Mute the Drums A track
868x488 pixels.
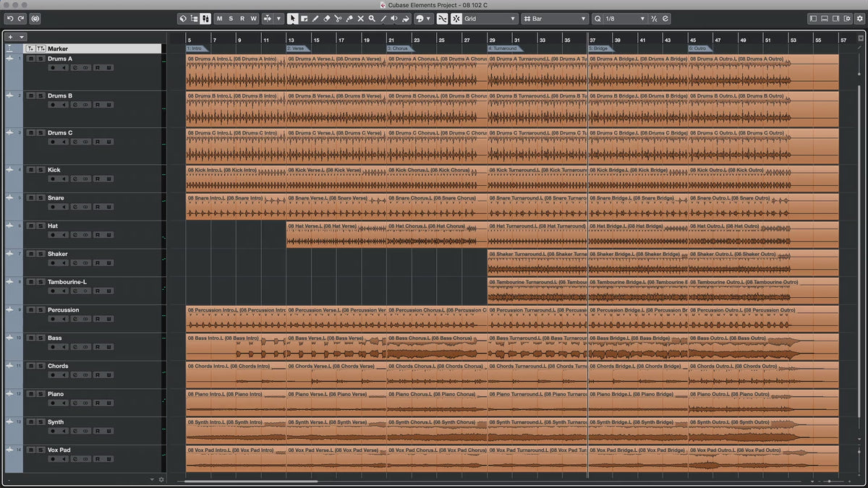30,59
